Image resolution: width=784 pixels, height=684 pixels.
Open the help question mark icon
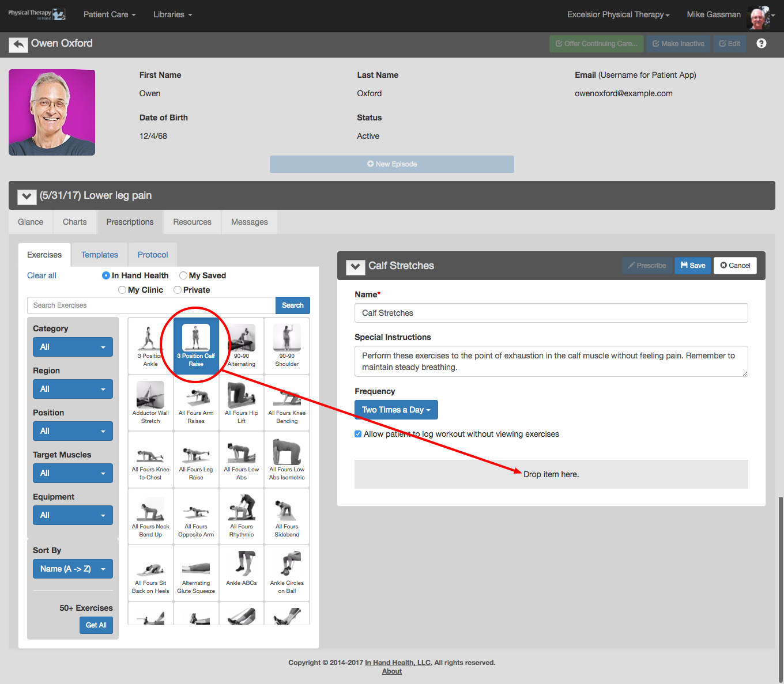coord(762,44)
